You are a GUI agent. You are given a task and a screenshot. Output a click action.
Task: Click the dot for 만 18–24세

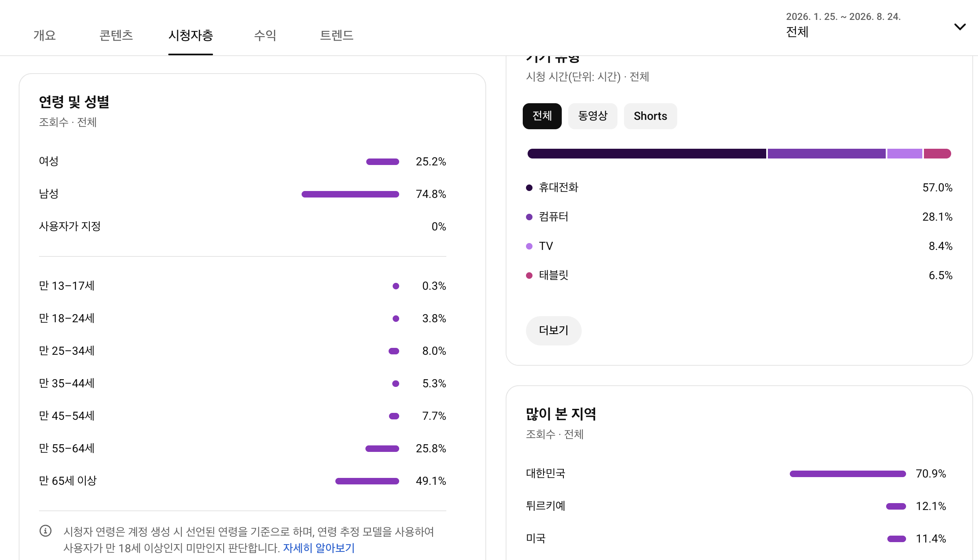click(396, 319)
